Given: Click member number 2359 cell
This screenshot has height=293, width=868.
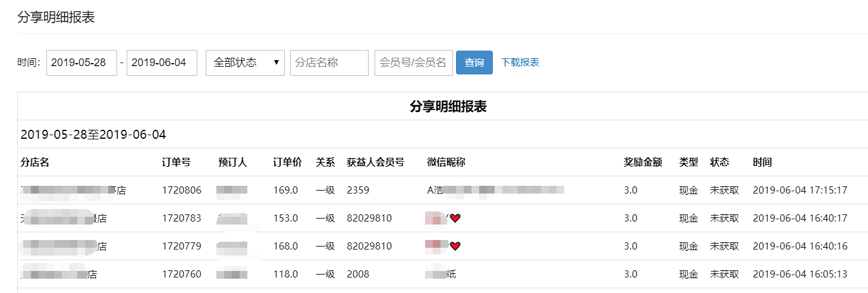Looking at the screenshot, I should 358,190.
